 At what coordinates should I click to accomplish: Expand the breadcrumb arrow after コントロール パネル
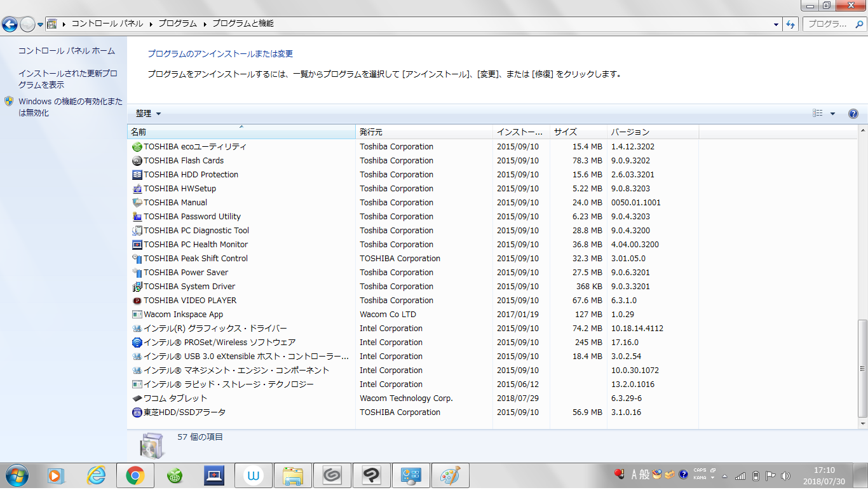[151, 24]
